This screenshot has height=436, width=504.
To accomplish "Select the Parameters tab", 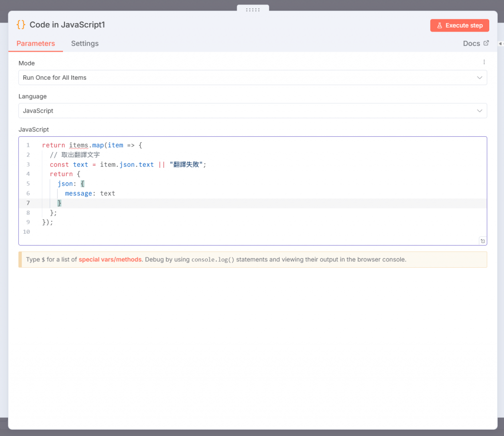I will pos(35,43).
